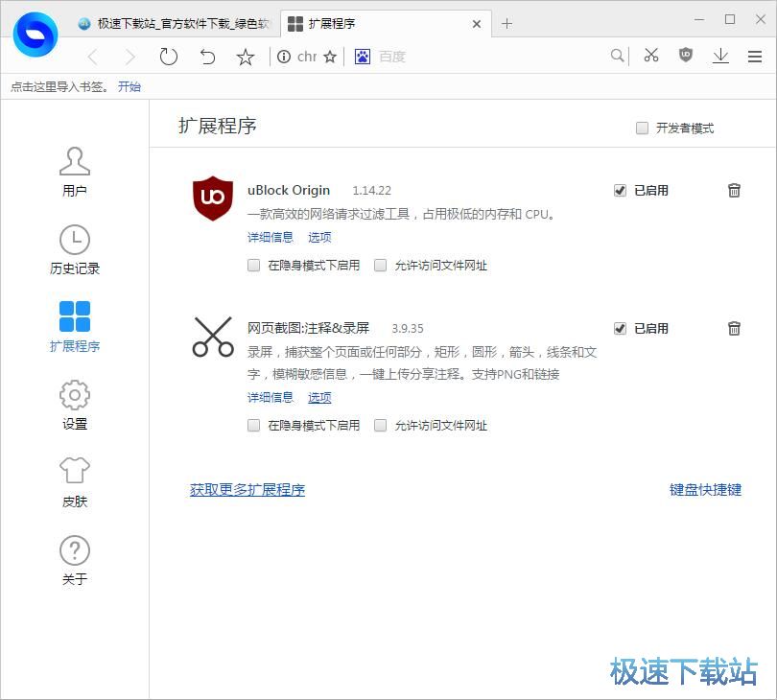This screenshot has width=777, height=700.
Task: Click the 网页截图:注释&录屏 title
Action: click(308, 328)
